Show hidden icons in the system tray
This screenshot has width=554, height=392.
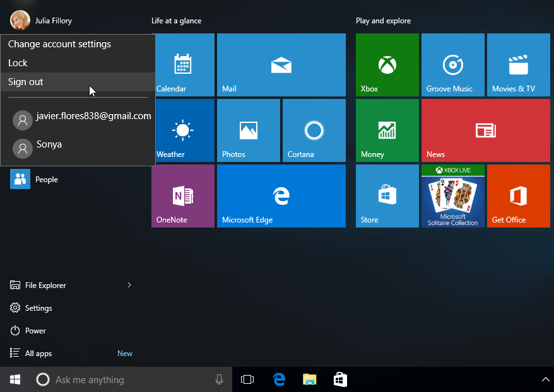[545, 379]
